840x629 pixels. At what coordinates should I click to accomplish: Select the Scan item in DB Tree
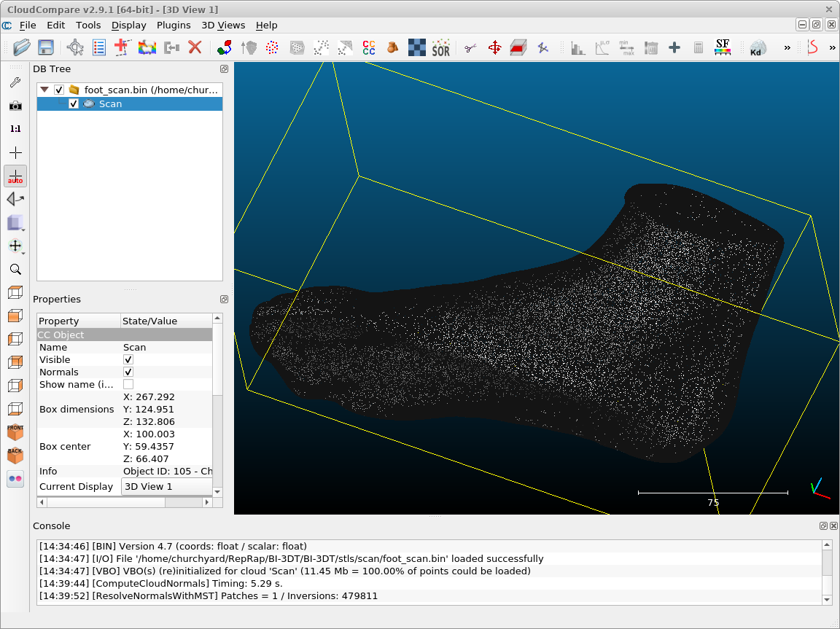click(130, 103)
